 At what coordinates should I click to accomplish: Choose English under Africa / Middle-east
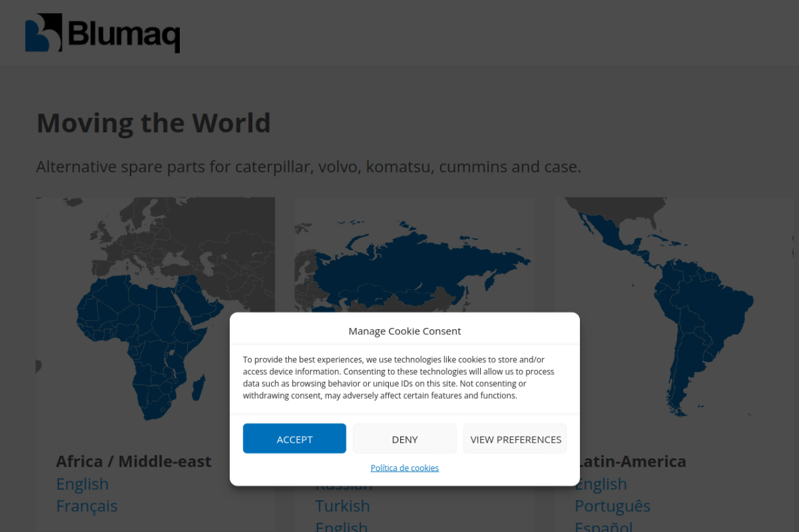coord(82,484)
